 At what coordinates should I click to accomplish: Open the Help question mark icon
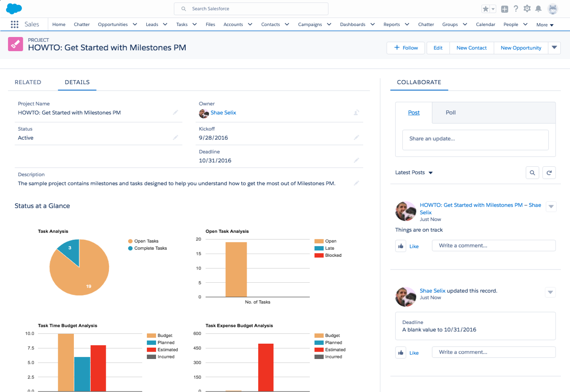point(516,9)
